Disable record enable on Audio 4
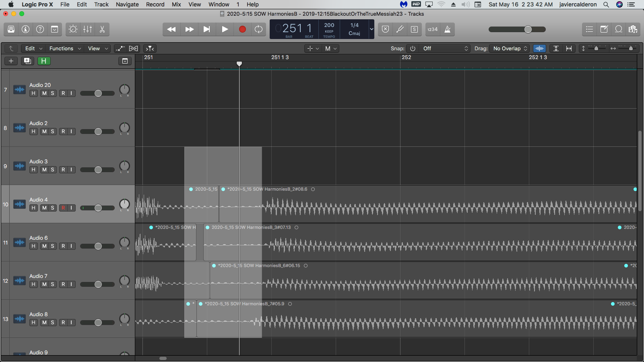 [x=63, y=208]
